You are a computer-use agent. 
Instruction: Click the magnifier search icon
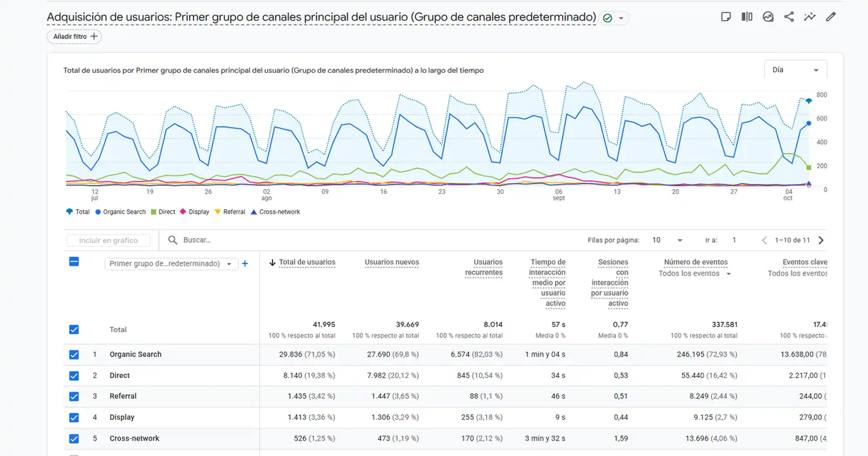point(173,240)
